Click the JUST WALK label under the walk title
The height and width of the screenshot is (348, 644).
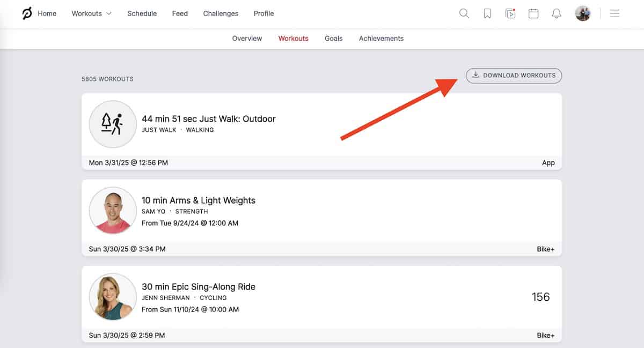(159, 130)
